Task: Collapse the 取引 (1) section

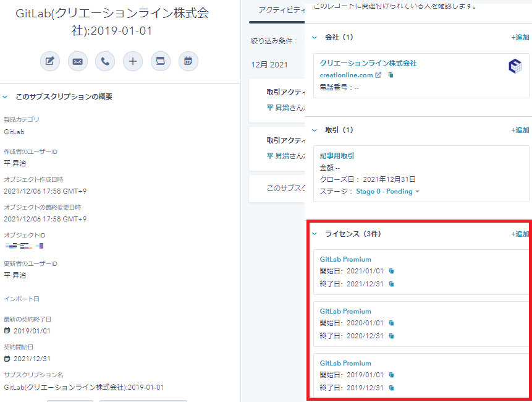Action: click(x=315, y=130)
